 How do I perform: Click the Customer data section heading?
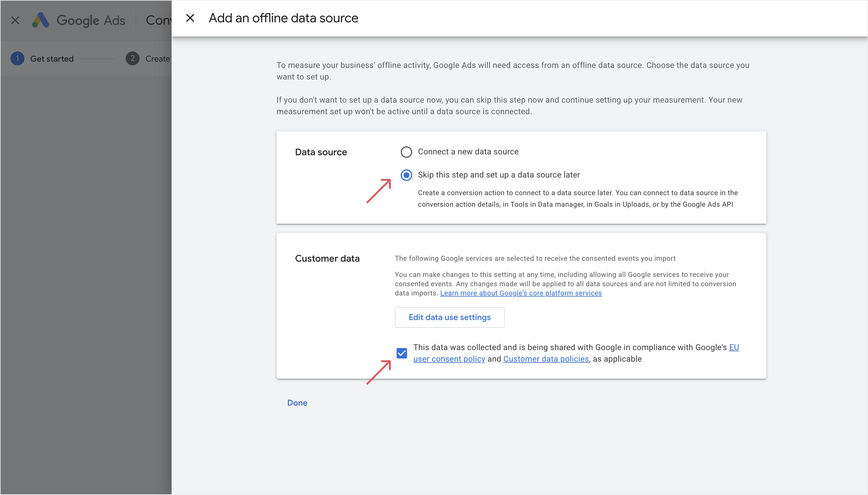(x=327, y=258)
